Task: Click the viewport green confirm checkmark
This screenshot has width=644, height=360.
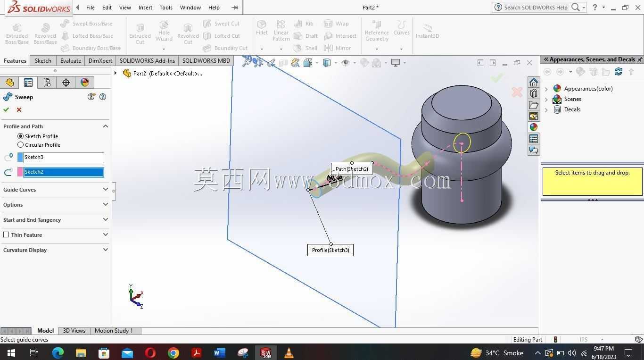Action: pos(497,78)
